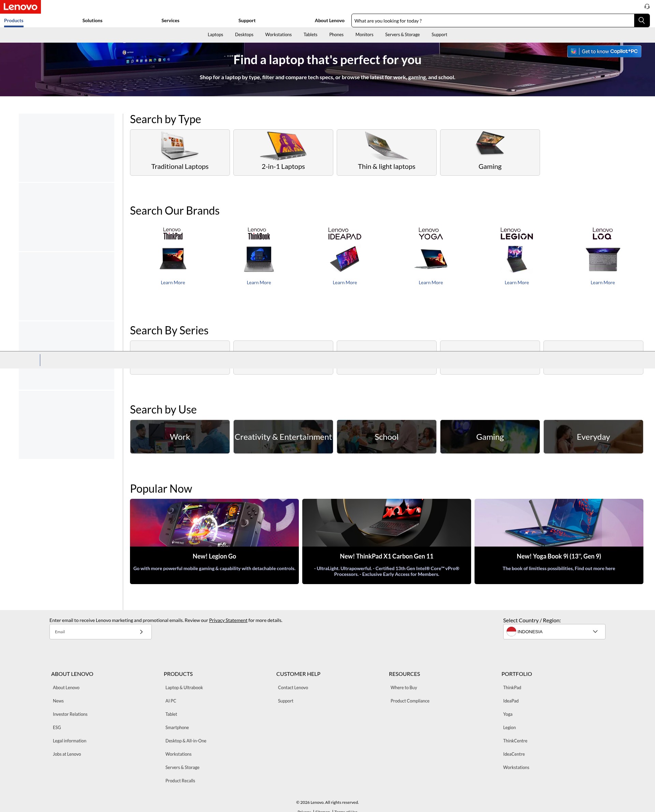The image size is (655, 812).
Task: Click Learn More under ThinkBook
Action: 259,282
